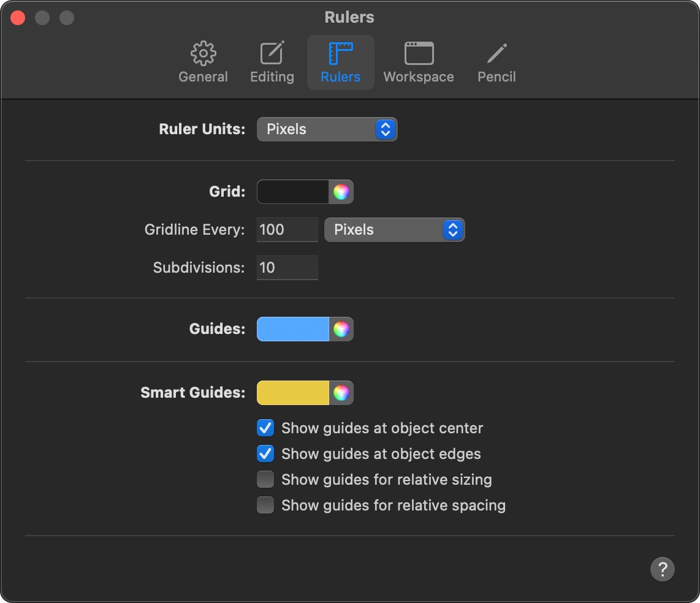The height and width of the screenshot is (603, 700).
Task: Open the Gridline Every units dropdown
Action: (x=394, y=230)
